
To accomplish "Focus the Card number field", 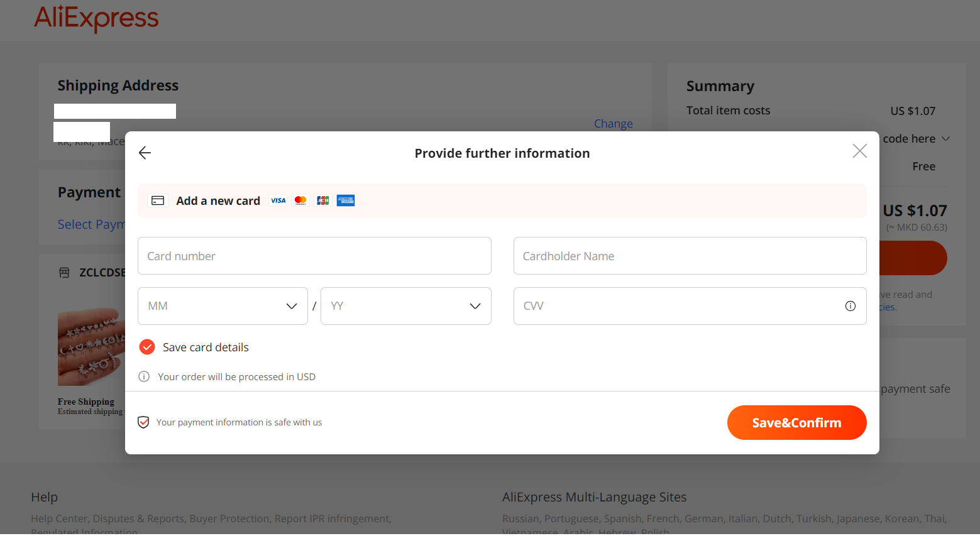I will point(314,256).
